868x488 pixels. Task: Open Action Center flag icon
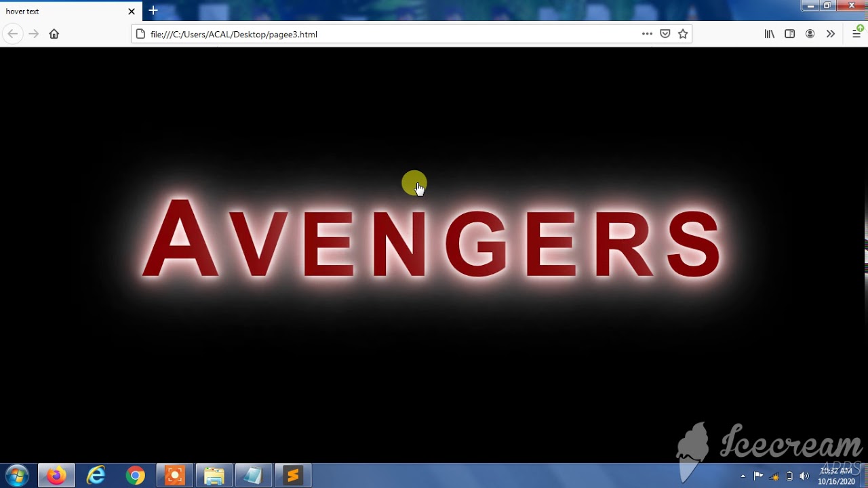pyautogui.click(x=758, y=476)
